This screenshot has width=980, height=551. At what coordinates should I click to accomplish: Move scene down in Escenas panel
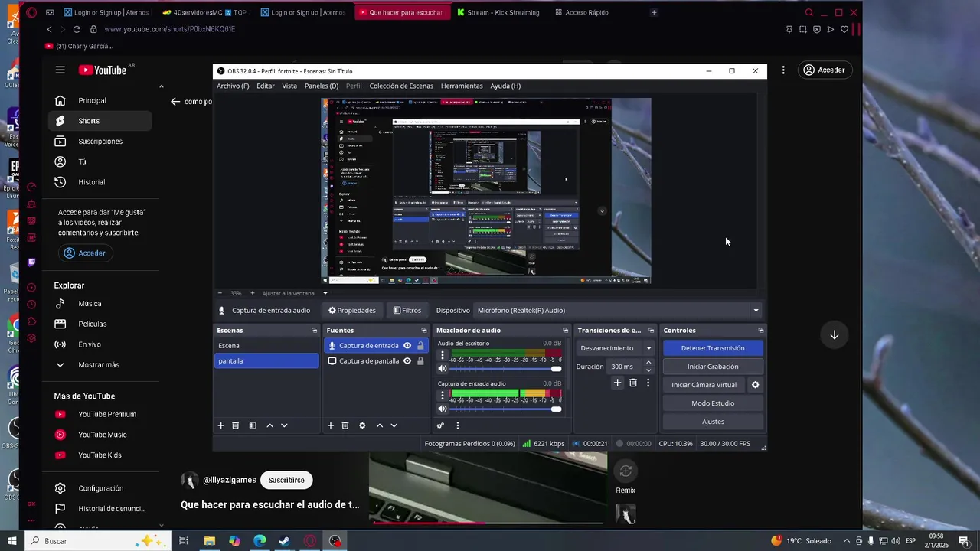coord(284,425)
